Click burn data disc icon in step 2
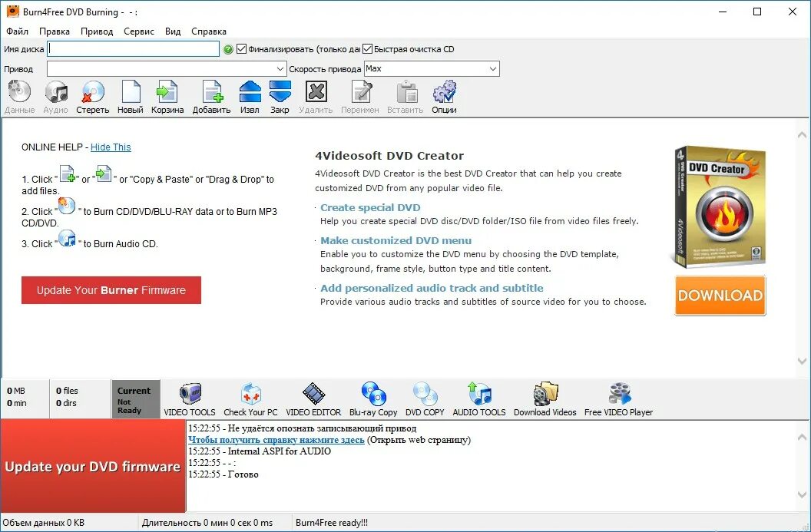 [67, 206]
